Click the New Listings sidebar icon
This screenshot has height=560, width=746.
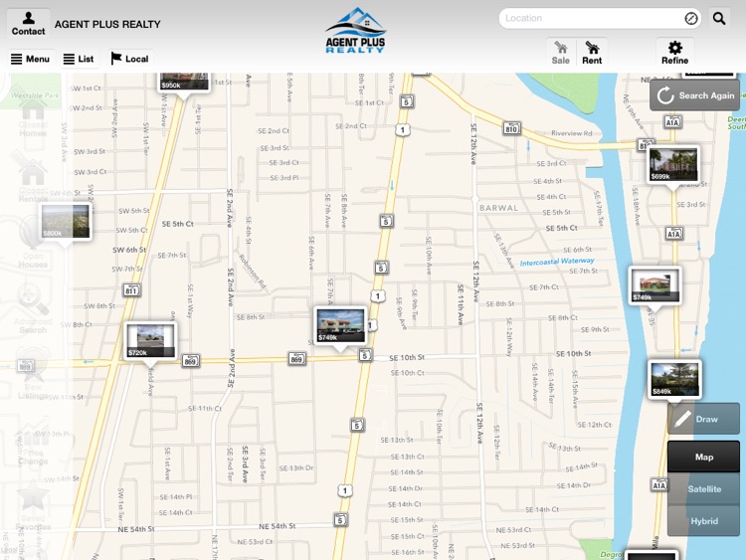33,374
